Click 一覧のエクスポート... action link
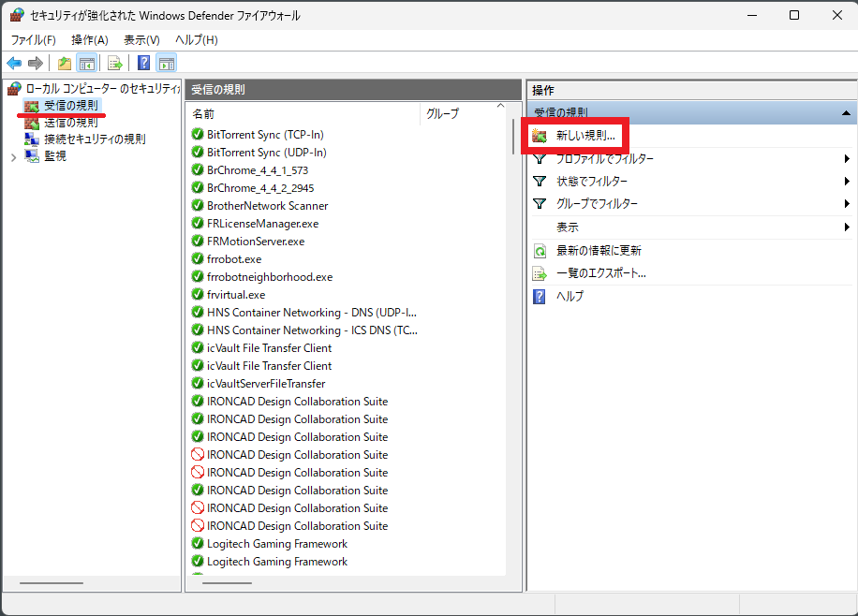This screenshot has width=858, height=616. click(600, 273)
